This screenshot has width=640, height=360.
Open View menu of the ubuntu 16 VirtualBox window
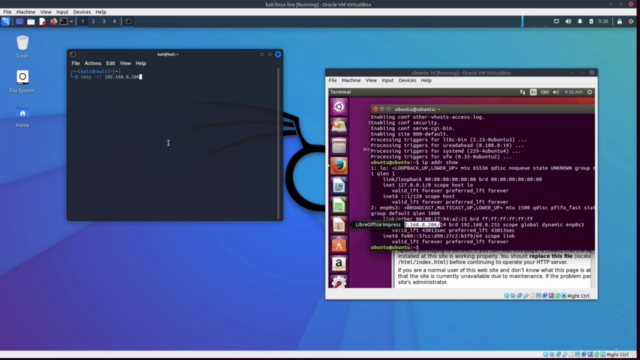click(x=371, y=80)
